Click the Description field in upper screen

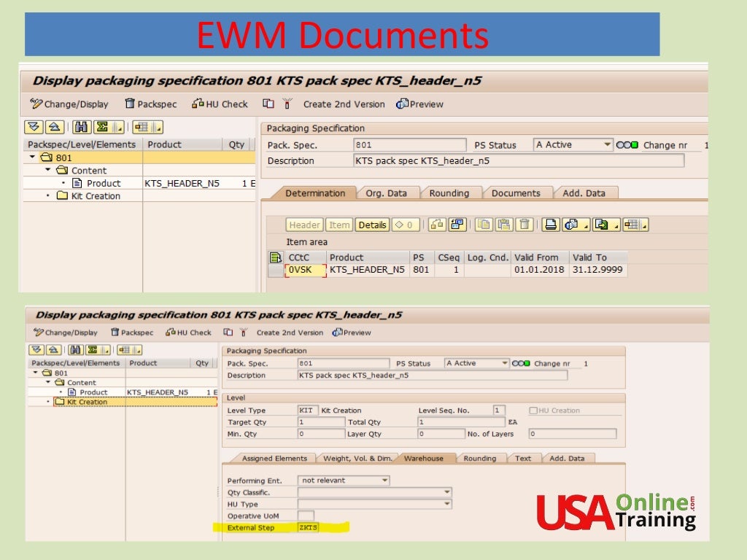[519, 160]
